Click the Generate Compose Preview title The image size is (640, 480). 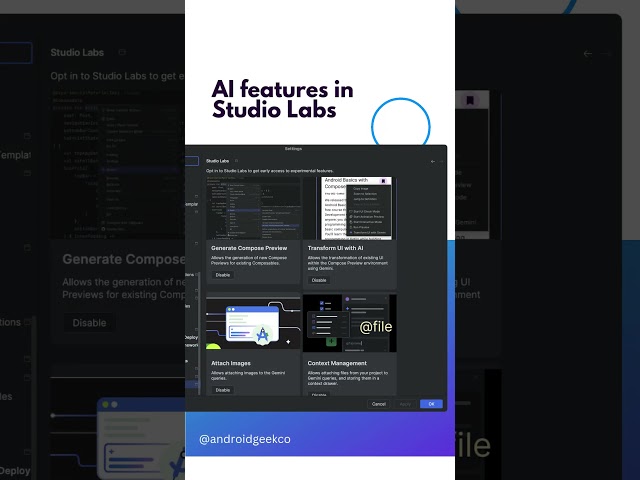(249, 248)
